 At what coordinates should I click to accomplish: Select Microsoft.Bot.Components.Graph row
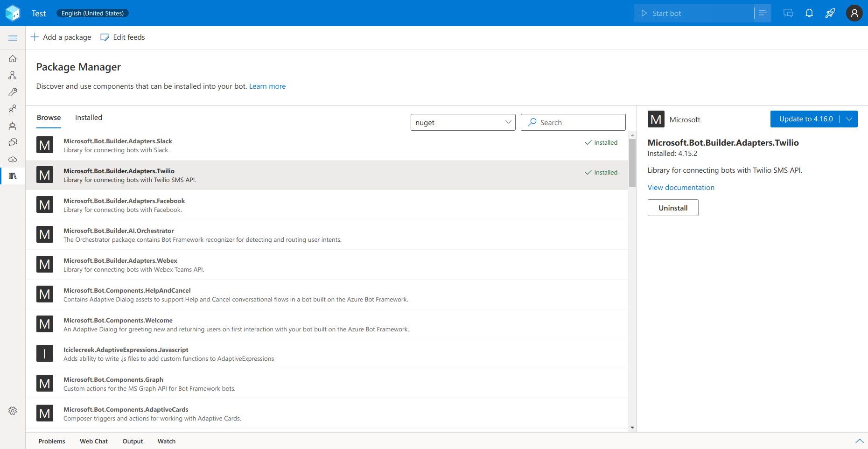click(327, 384)
